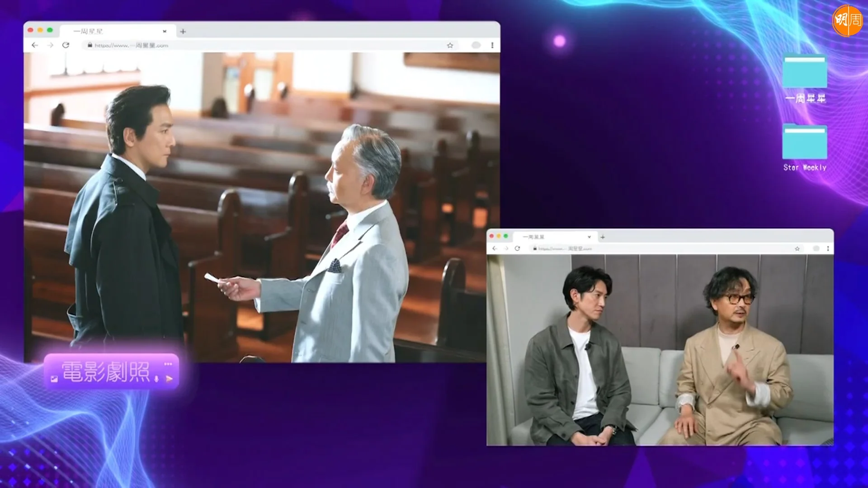Click the 明周 logo badge

(x=847, y=20)
